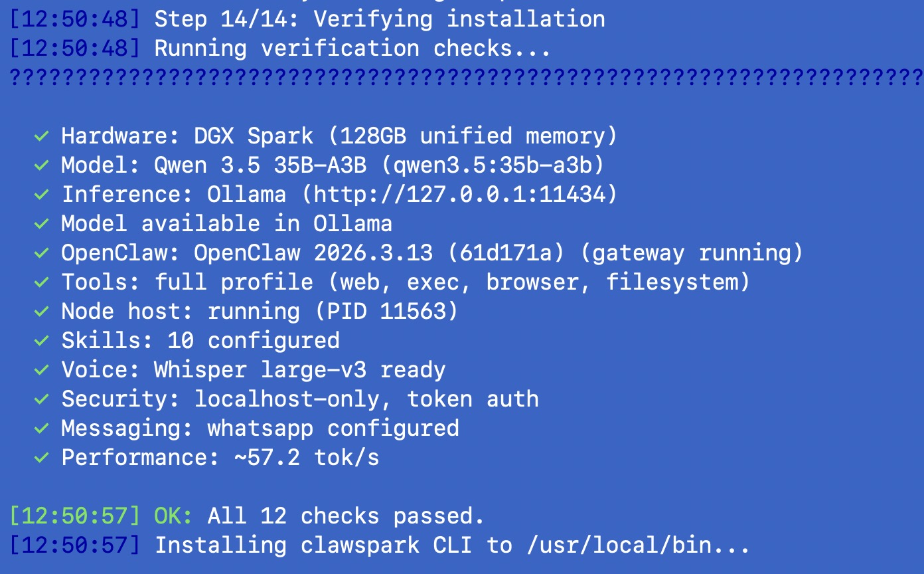Click the checkmark next to Skills: 10 configured
This screenshot has width=924, height=574.
pyautogui.click(x=41, y=341)
